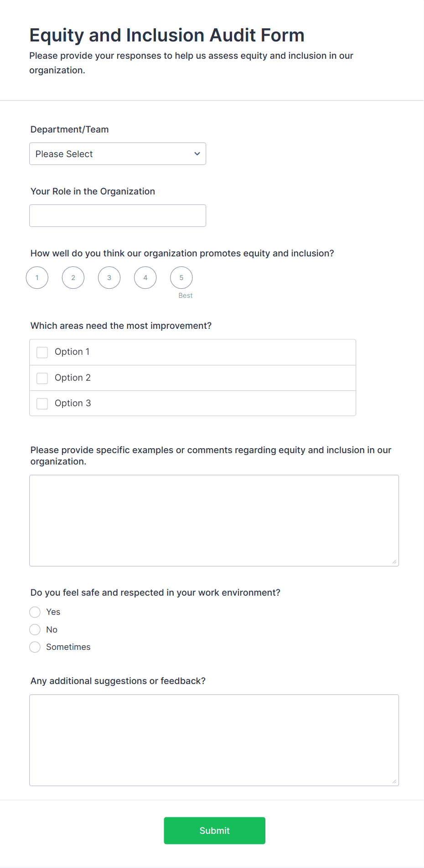
Task: Open the Department/Team dropdown
Action: pyautogui.click(x=117, y=154)
